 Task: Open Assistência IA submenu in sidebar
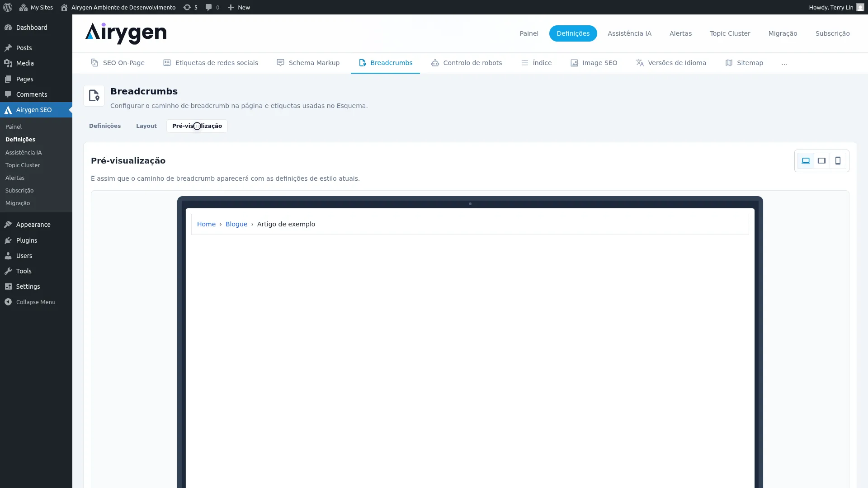point(24,153)
